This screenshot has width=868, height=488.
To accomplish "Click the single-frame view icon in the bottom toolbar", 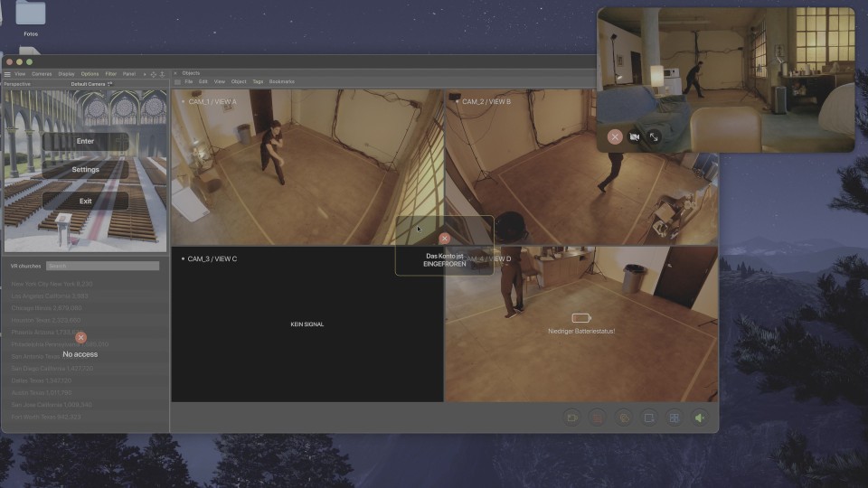I will pos(649,418).
